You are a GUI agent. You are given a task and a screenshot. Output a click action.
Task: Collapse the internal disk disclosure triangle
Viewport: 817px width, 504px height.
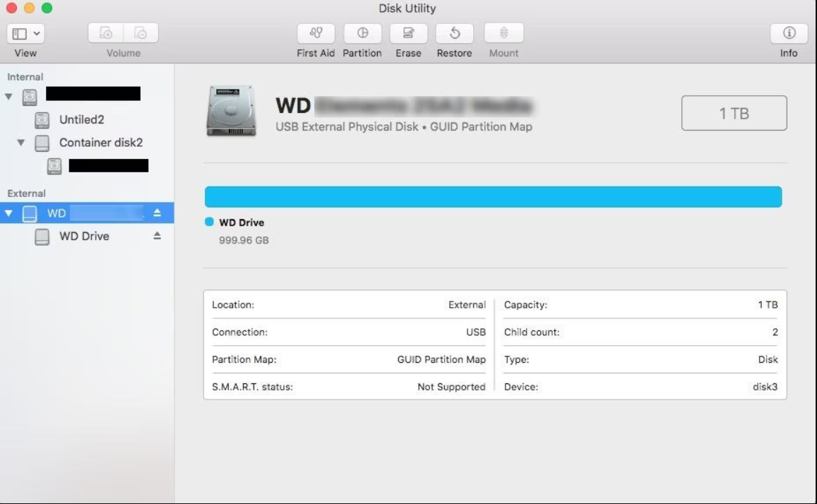[x=9, y=96]
